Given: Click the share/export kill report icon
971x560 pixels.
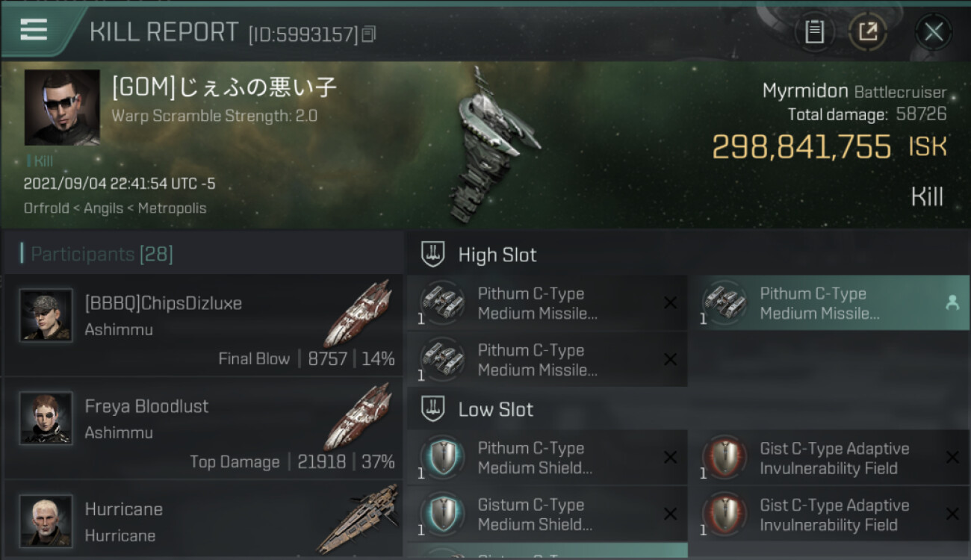Looking at the screenshot, I should pyautogui.click(x=868, y=32).
